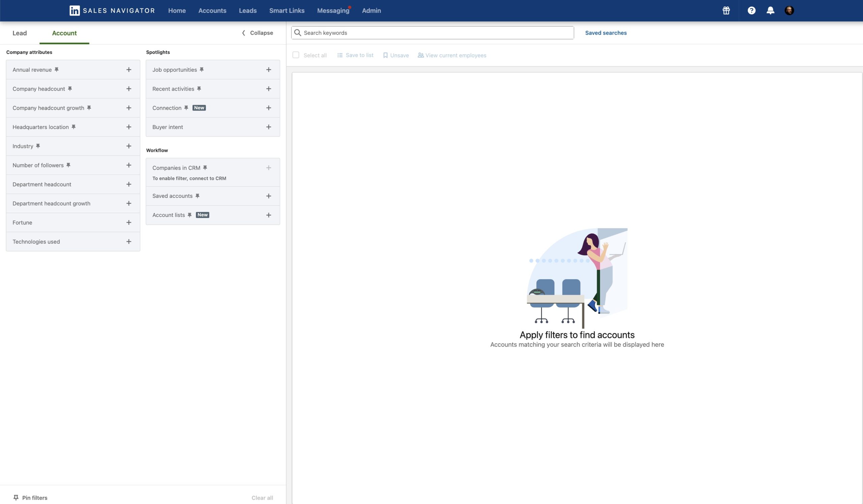
Task: Click the Pin filters button
Action: tap(30, 498)
